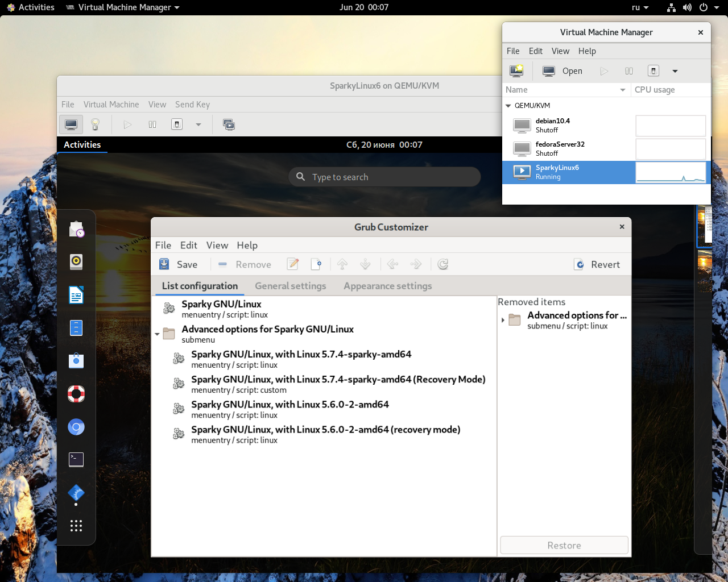Switch to Appearance settings tab
The image size is (728, 582).
388,286
